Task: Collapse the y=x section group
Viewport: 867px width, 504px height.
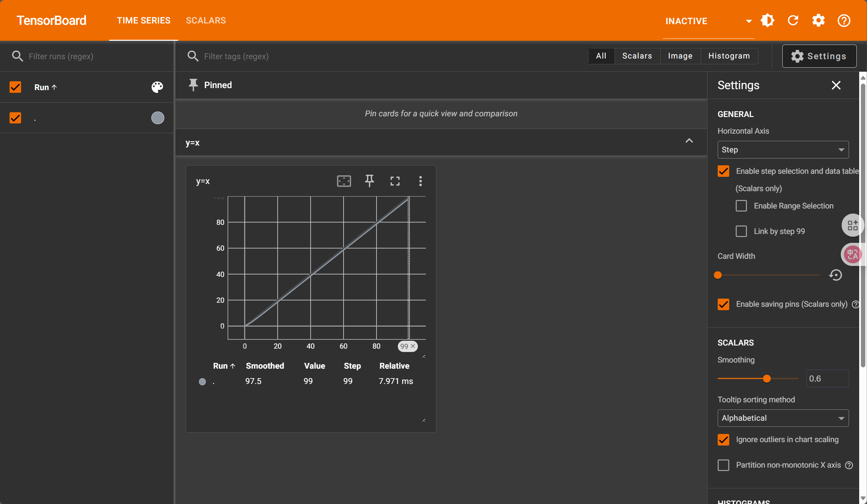Action: click(689, 141)
